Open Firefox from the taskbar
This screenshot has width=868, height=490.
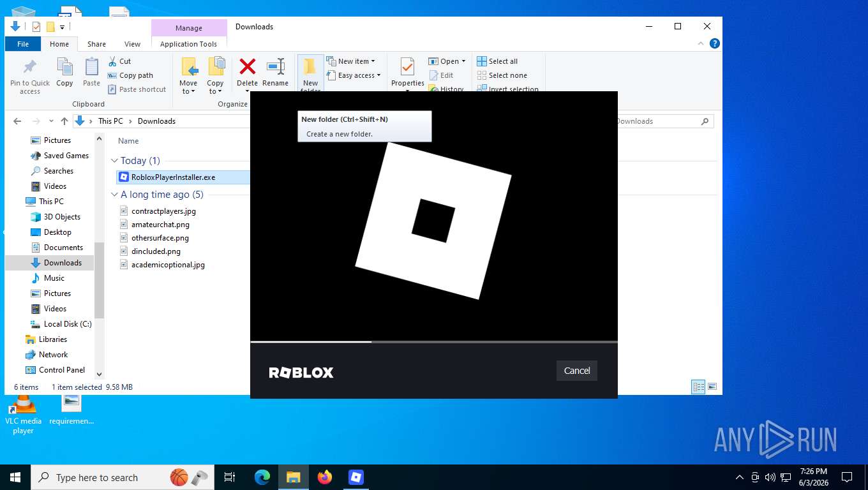click(325, 477)
